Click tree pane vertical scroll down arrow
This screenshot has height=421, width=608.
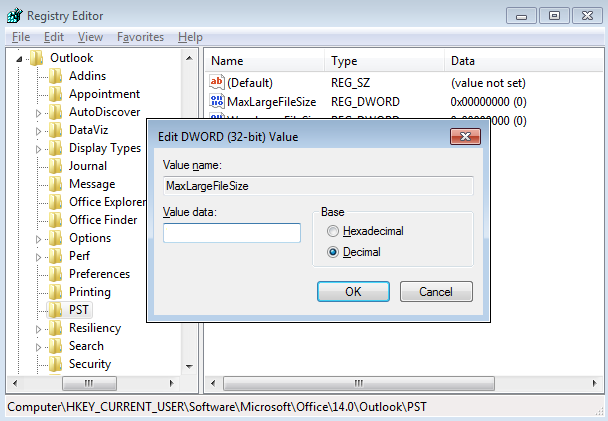[x=189, y=366]
